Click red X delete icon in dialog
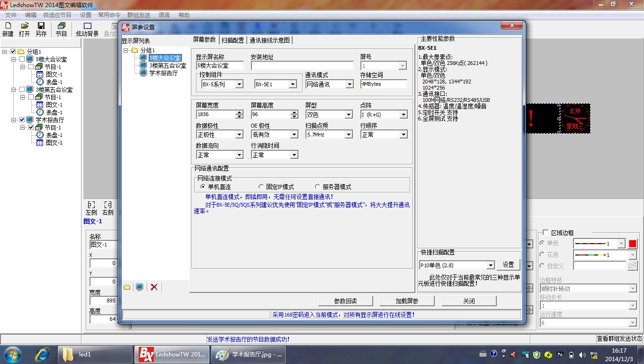The width and height of the screenshot is (644, 364). pos(154,287)
